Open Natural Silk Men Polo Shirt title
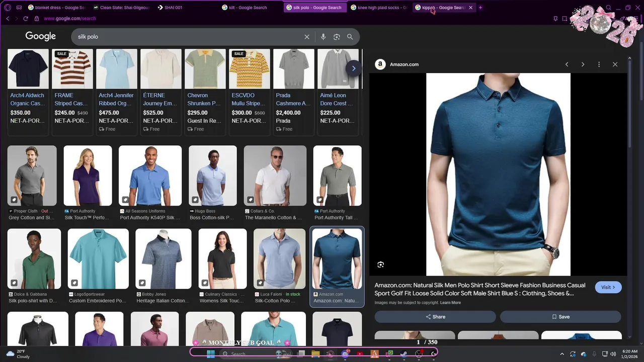 480,289
